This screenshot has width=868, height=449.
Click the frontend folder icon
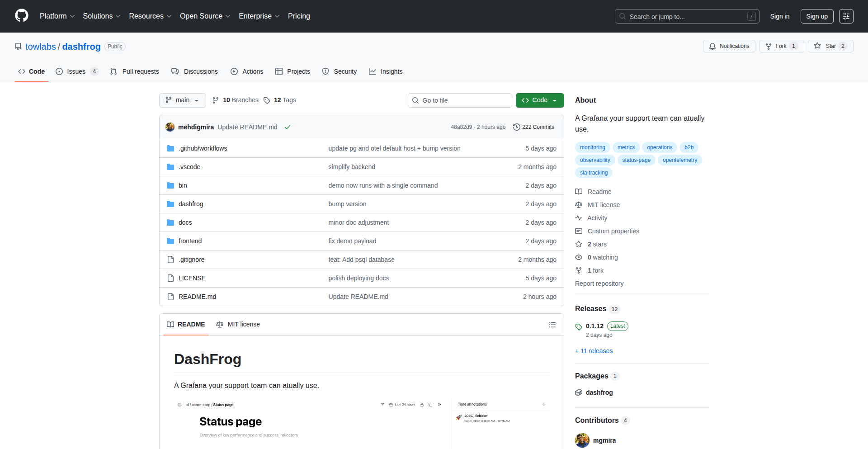[170, 241]
